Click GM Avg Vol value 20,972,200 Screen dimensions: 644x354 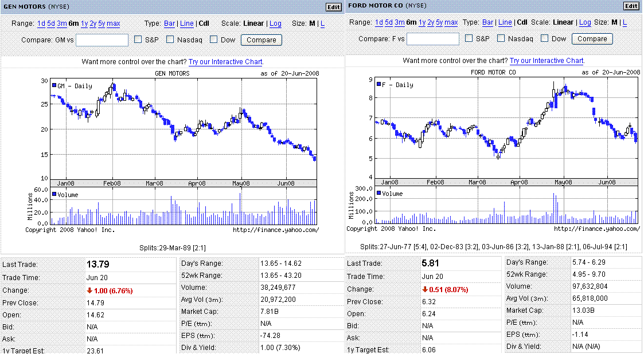278,300
